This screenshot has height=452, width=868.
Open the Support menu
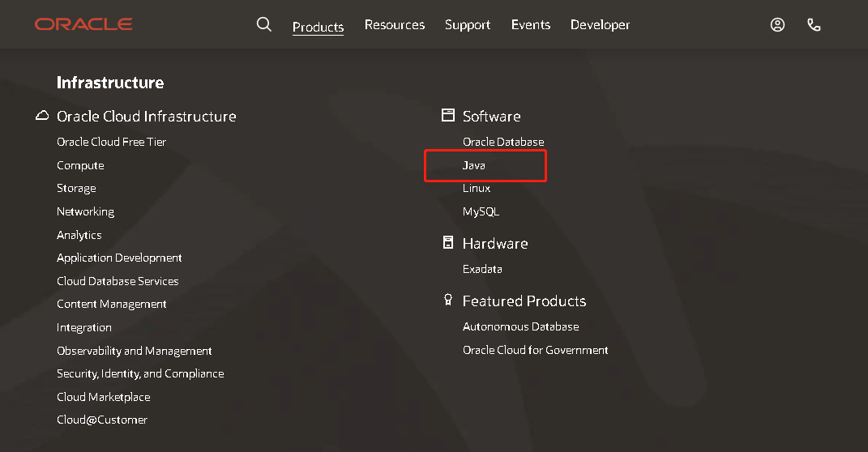coord(468,25)
